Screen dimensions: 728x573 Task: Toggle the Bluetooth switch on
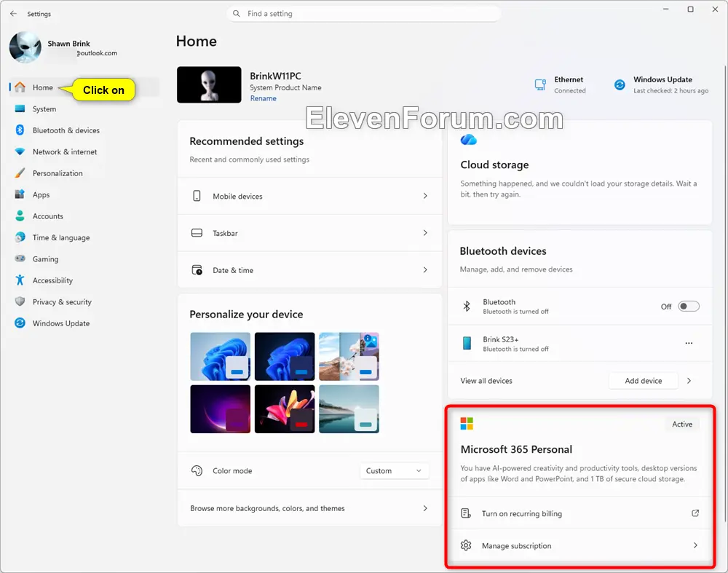click(x=689, y=307)
